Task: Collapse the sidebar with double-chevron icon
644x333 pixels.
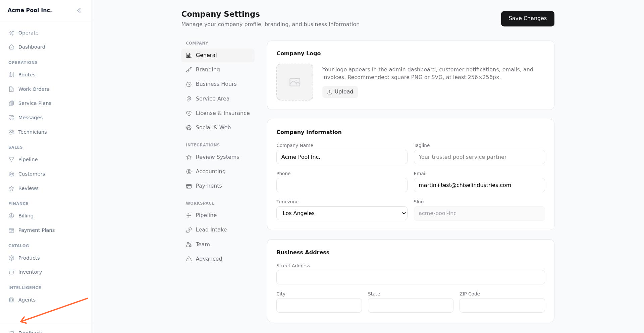Action: pyautogui.click(x=79, y=10)
